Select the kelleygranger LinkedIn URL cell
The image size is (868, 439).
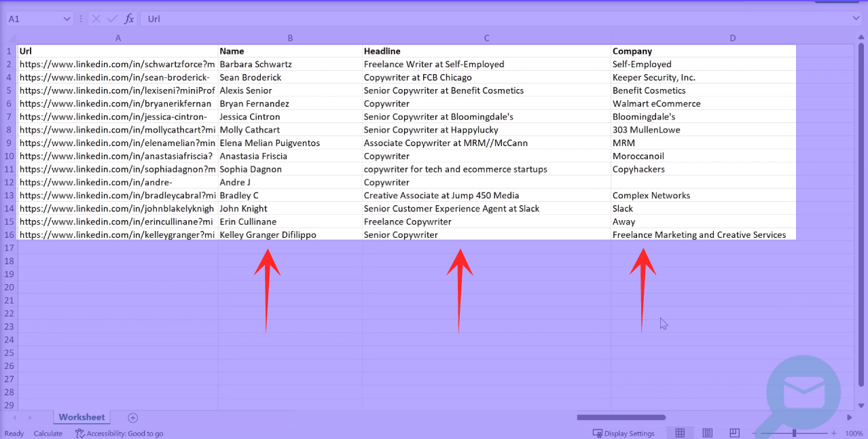pyautogui.click(x=117, y=235)
